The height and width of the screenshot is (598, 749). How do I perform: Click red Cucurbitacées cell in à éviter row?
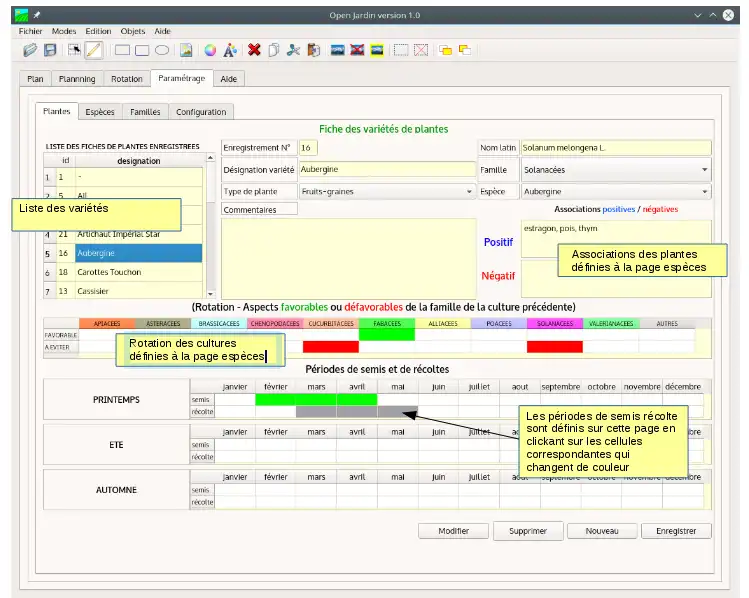(x=330, y=347)
